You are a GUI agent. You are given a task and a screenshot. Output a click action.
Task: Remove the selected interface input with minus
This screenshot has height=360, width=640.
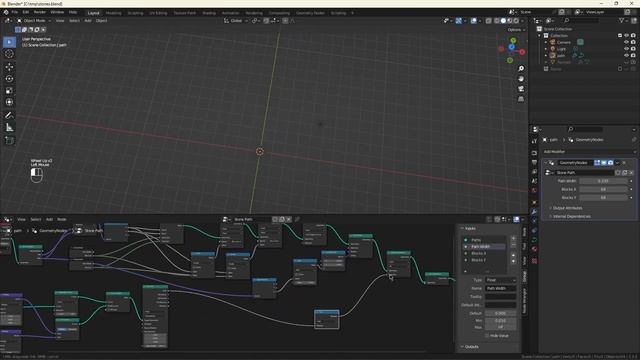pyautogui.click(x=513, y=244)
